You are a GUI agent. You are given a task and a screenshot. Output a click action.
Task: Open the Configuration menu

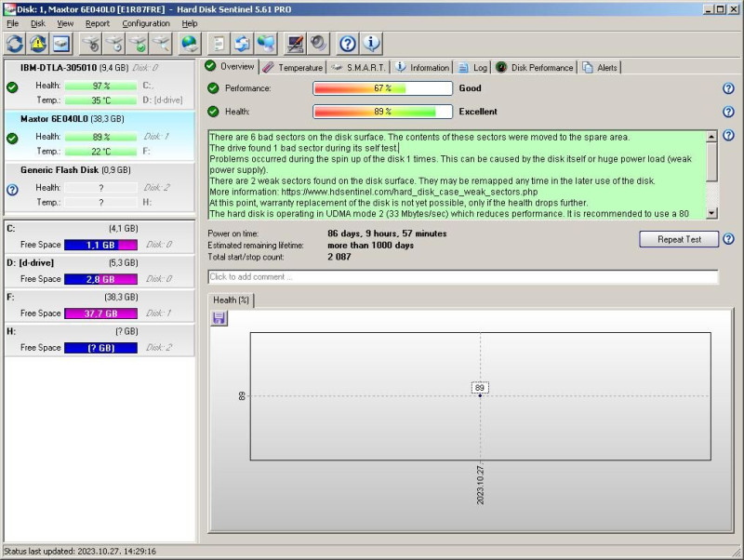coord(146,23)
